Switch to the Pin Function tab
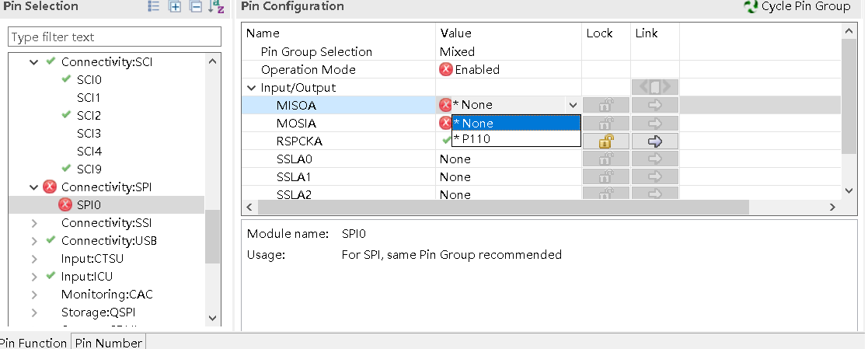868x349 pixels. point(33,342)
